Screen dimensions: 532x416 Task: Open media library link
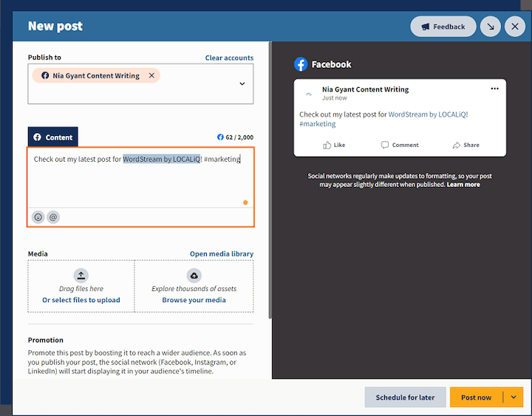[222, 253]
